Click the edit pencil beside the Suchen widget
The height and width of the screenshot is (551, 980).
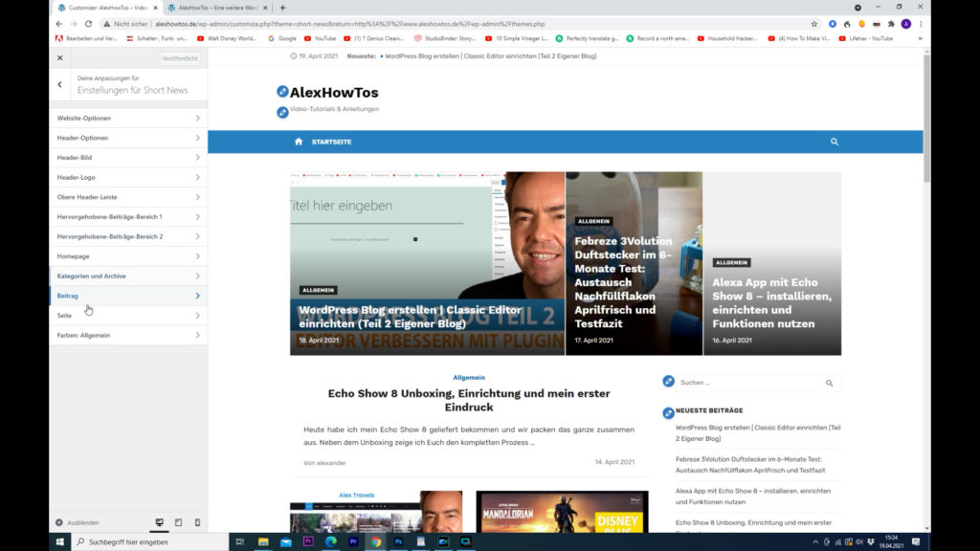pyautogui.click(x=668, y=381)
